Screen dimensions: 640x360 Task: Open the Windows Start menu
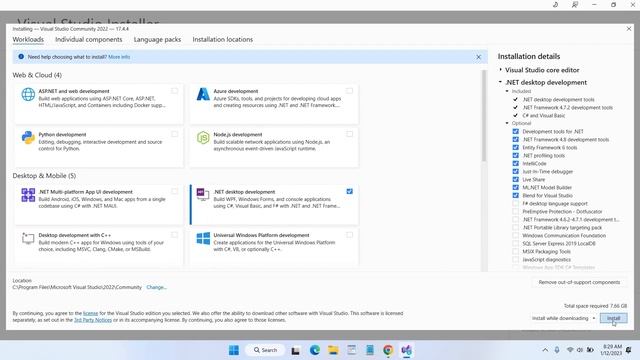(234, 350)
